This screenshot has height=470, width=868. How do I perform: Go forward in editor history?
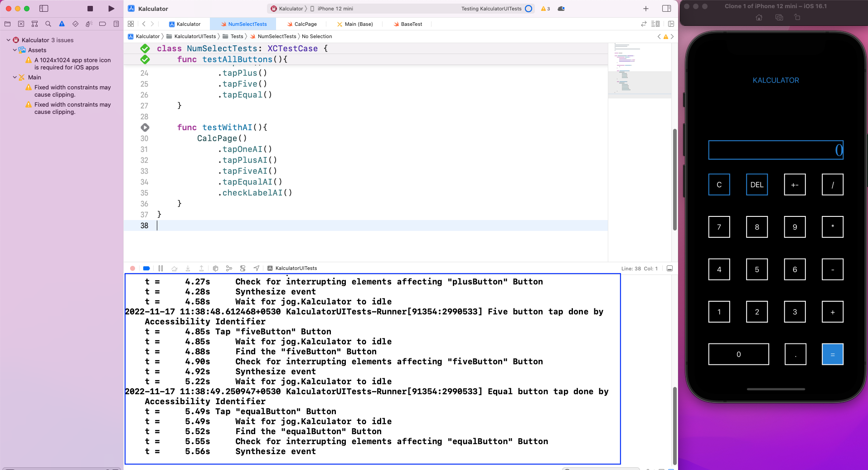(152, 24)
